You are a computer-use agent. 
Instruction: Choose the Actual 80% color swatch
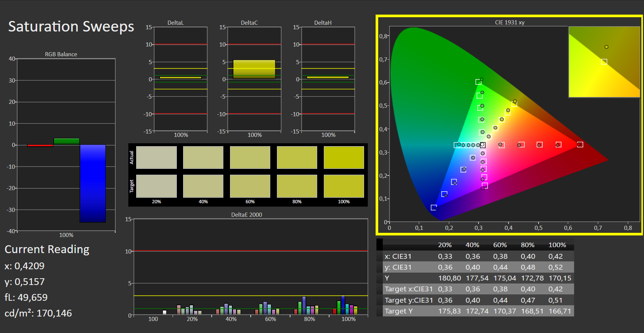[x=297, y=157]
